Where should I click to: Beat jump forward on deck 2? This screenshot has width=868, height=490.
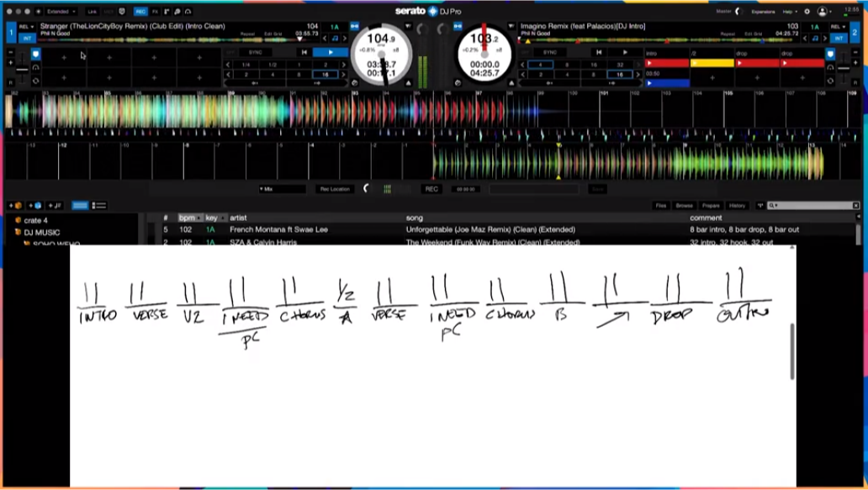611,83
